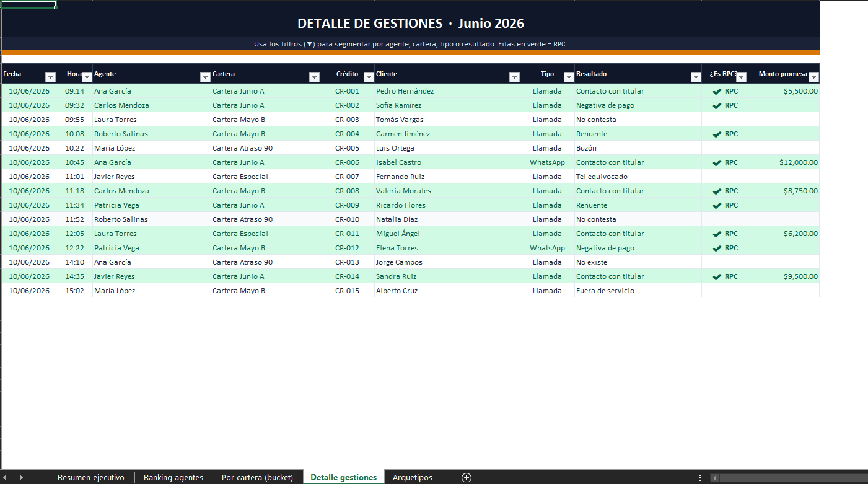Select Cartera Atraso 90 in Luis Ortega row

(x=265, y=148)
